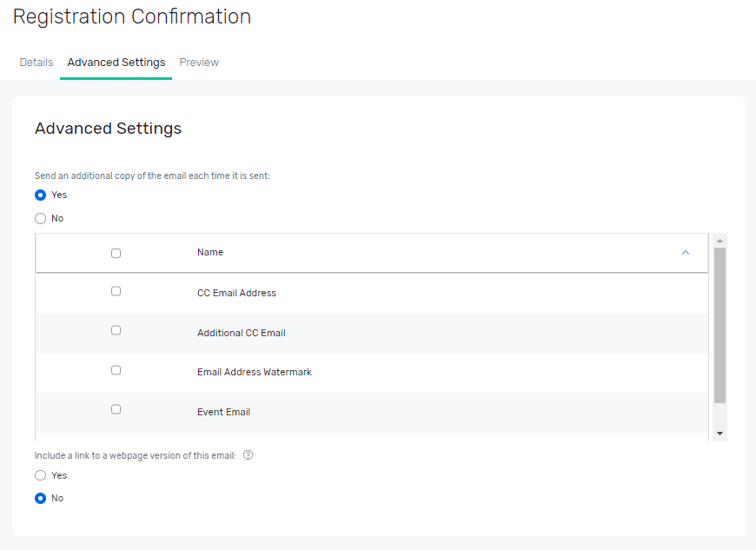The height and width of the screenshot is (550, 756).
Task: Click the Event Email row label
Action: 223,412
